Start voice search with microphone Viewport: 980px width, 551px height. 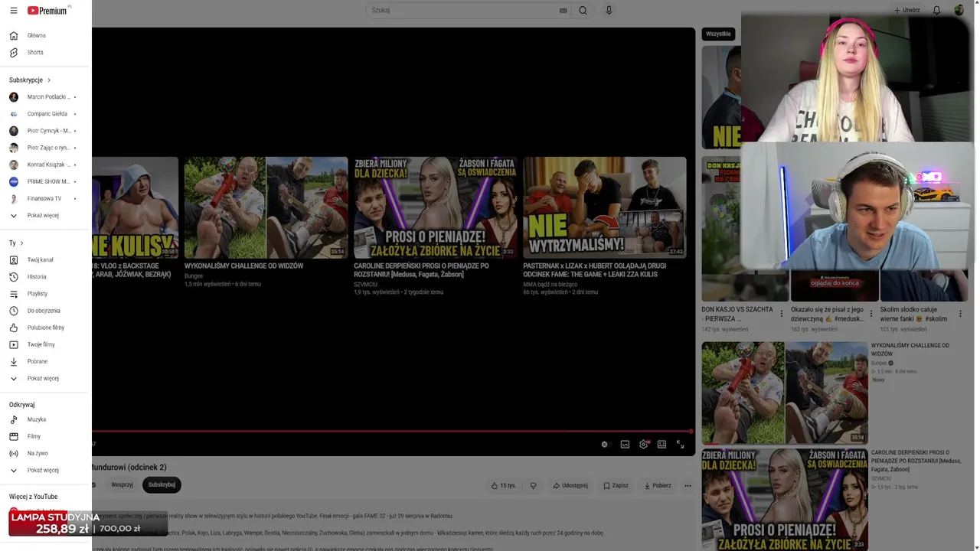coord(609,11)
